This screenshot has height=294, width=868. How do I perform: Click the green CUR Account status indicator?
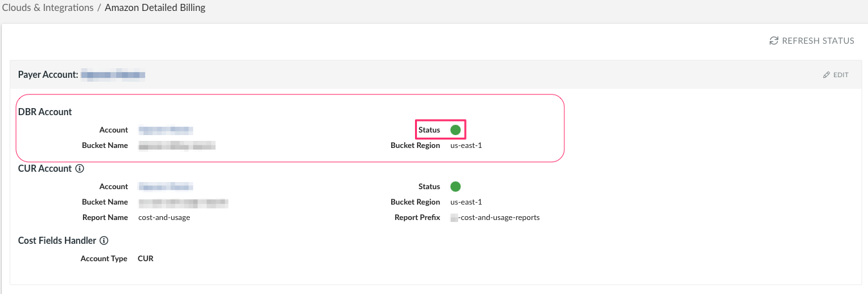(x=456, y=187)
